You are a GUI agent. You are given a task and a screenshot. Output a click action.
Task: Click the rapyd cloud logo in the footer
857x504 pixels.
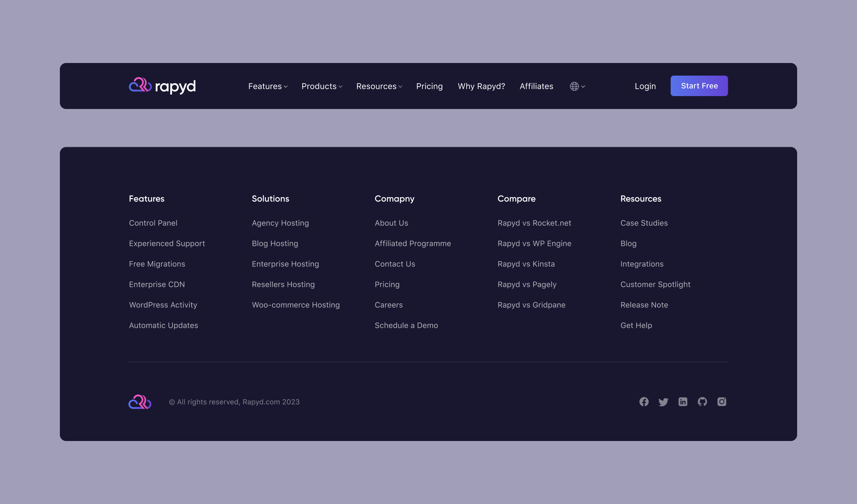coord(140,402)
